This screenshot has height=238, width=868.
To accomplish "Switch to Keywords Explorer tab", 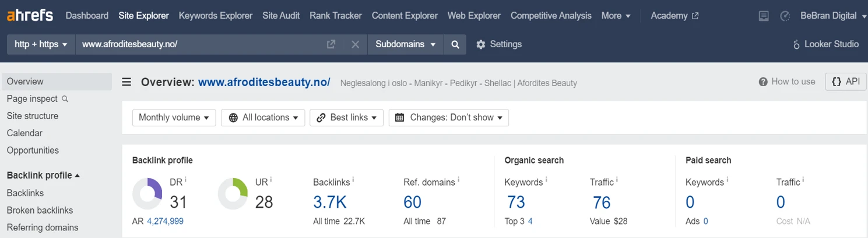I will point(216,16).
